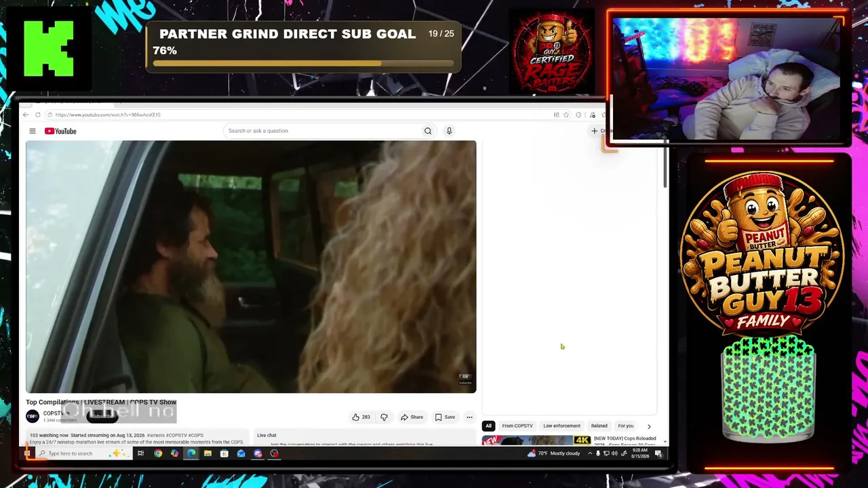Open the YouTube guide hamburger menu

tap(32, 131)
